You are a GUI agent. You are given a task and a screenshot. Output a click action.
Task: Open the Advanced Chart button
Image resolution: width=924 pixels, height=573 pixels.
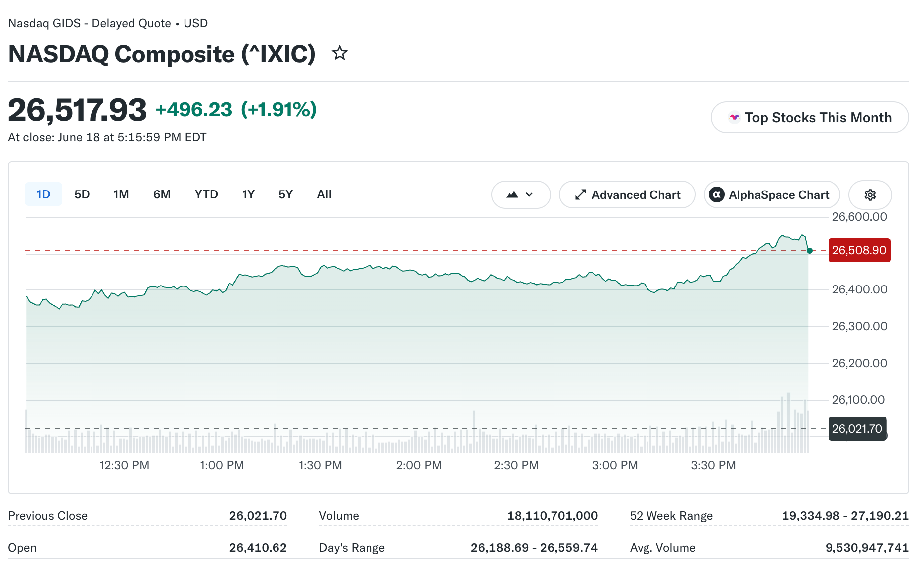627,195
